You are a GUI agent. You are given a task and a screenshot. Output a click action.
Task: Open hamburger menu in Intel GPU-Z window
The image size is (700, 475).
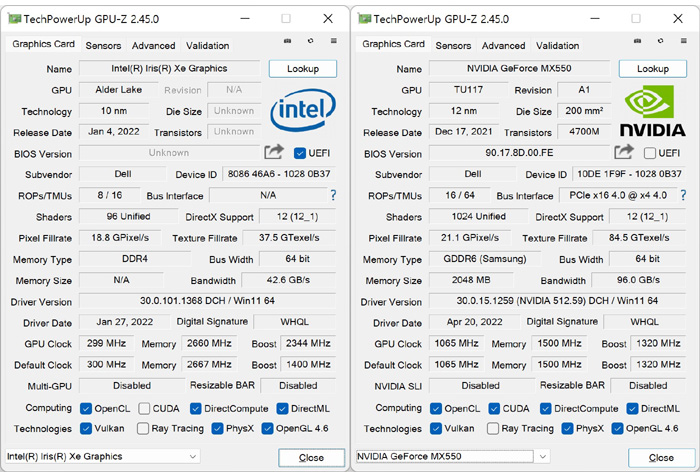coord(333,41)
